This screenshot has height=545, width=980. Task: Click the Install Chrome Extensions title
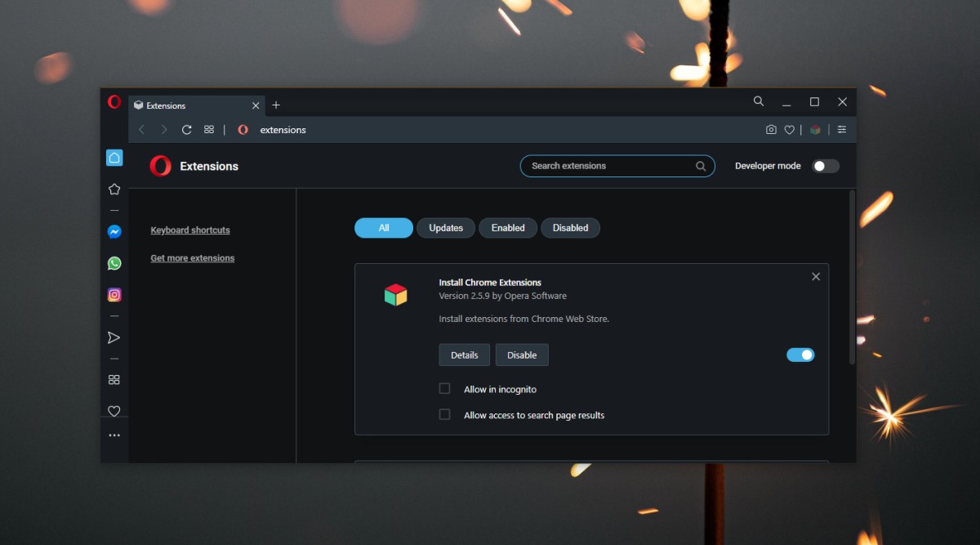point(490,283)
